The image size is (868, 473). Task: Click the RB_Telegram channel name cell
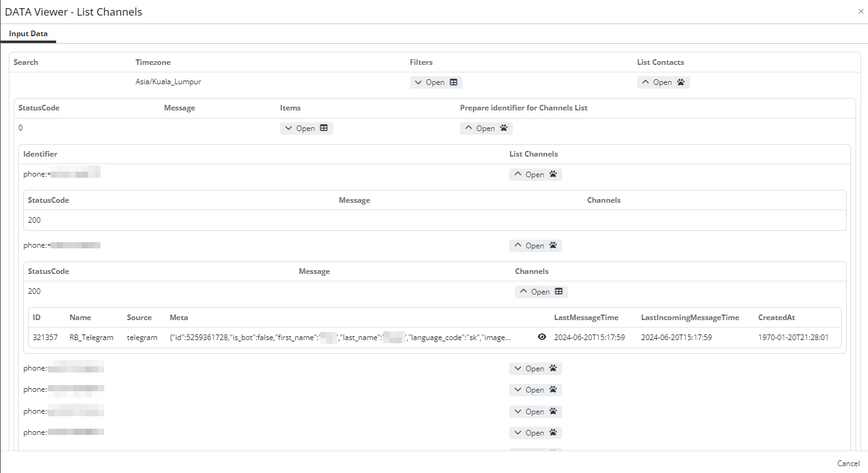[x=91, y=338]
